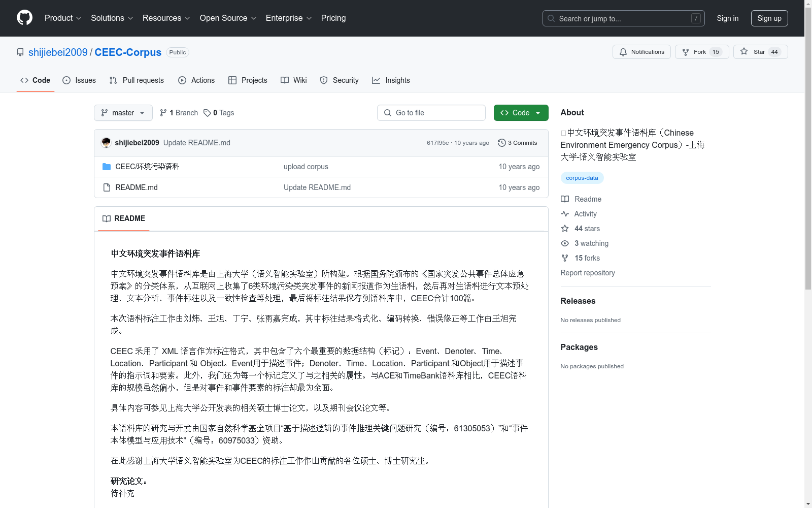
Task: Click the book icon next to Readme
Action: (x=565, y=199)
